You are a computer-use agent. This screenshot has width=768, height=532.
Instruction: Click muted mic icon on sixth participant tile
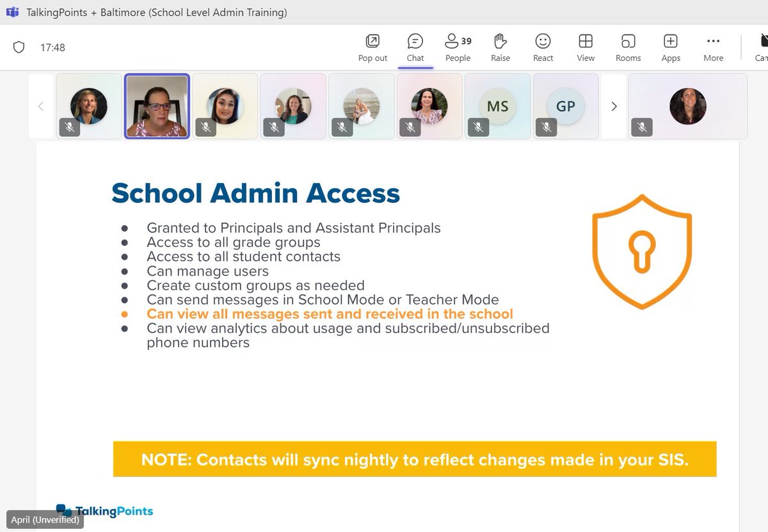[410, 127]
